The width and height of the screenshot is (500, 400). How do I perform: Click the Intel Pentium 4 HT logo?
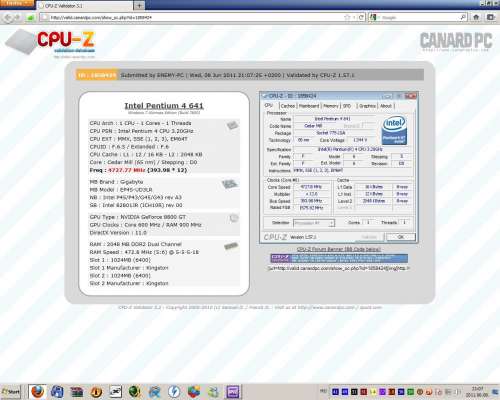[x=394, y=130]
